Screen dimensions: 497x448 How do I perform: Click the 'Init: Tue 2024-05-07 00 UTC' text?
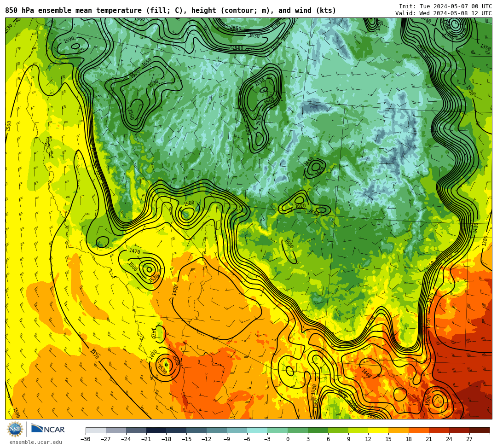[445, 6]
